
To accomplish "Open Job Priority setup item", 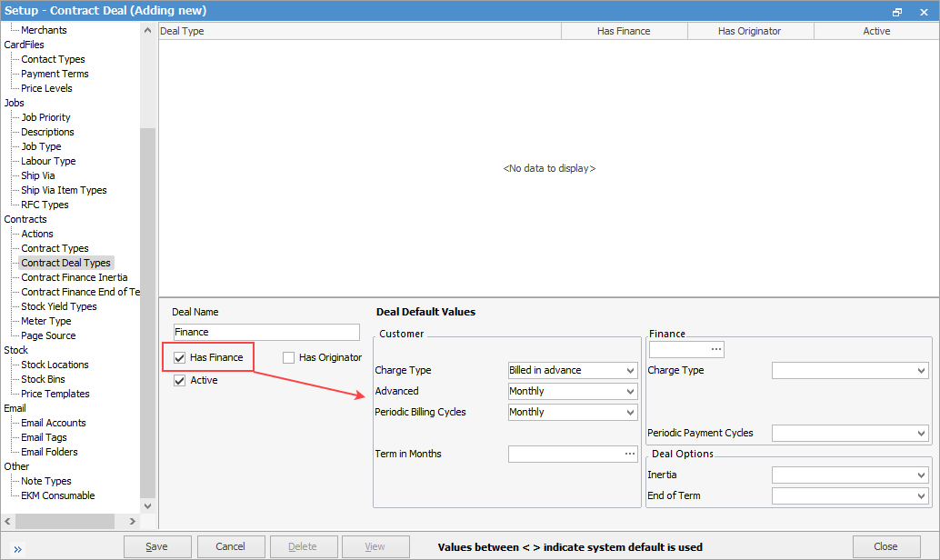I will [45, 117].
